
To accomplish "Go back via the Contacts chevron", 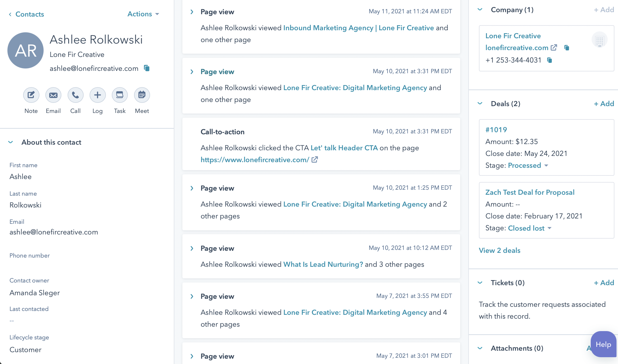I will click(x=10, y=14).
